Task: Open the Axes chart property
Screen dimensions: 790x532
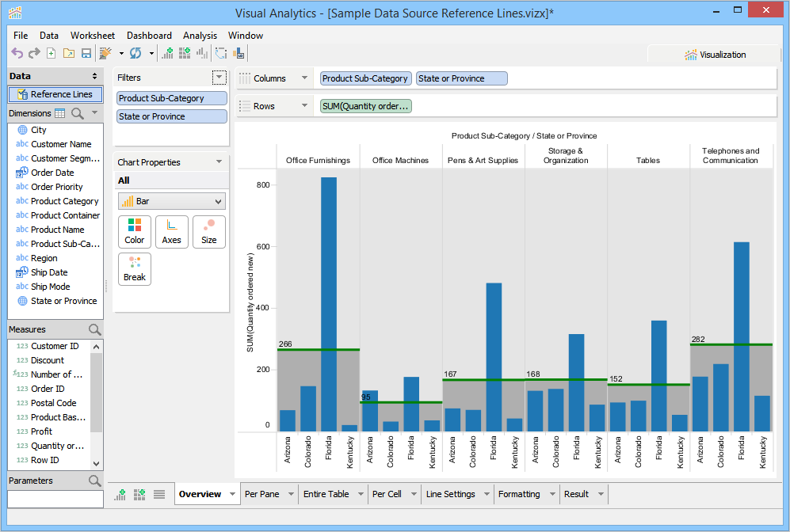Action: pos(171,231)
